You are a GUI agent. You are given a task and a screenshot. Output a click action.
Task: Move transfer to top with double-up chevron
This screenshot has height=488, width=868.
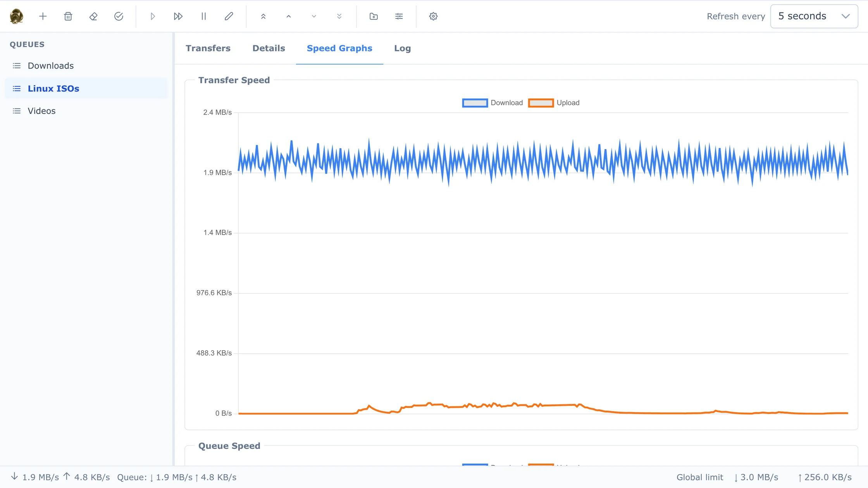pyautogui.click(x=263, y=16)
